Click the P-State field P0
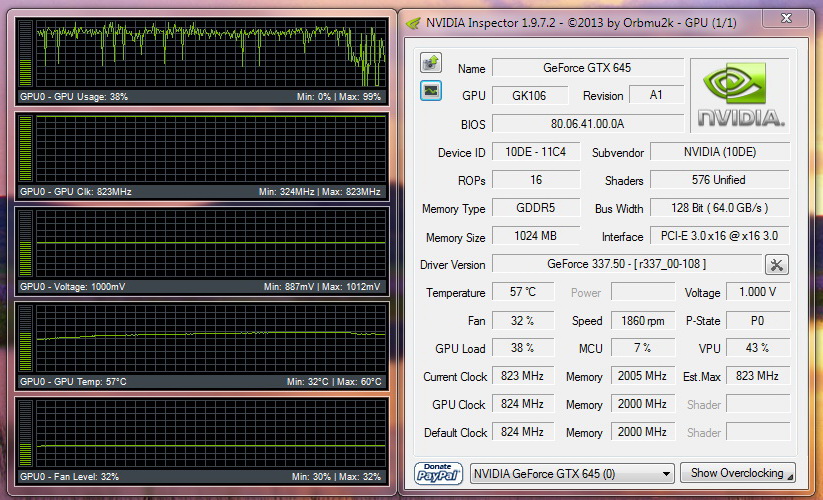This screenshot has height=500, width=823. click(758, 320)
